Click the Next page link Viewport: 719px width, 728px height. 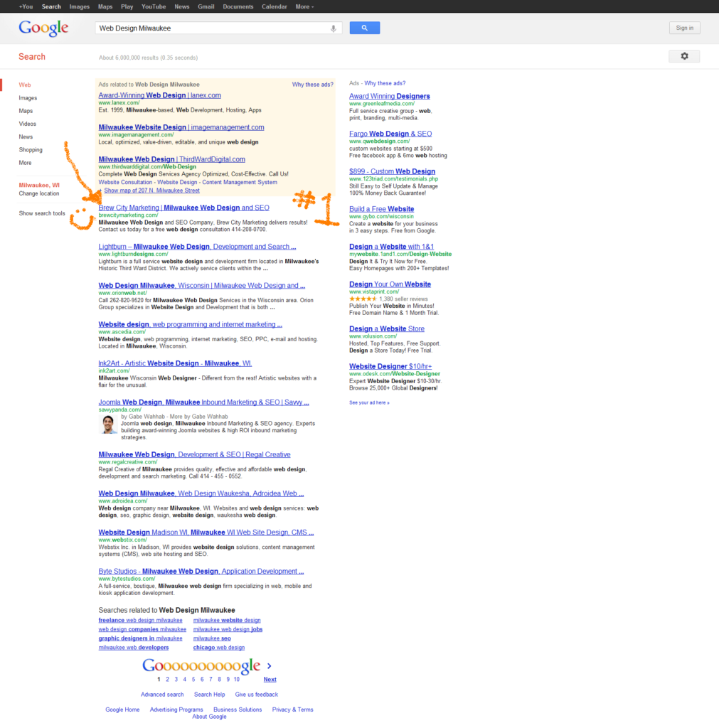[x=270, y=679]
